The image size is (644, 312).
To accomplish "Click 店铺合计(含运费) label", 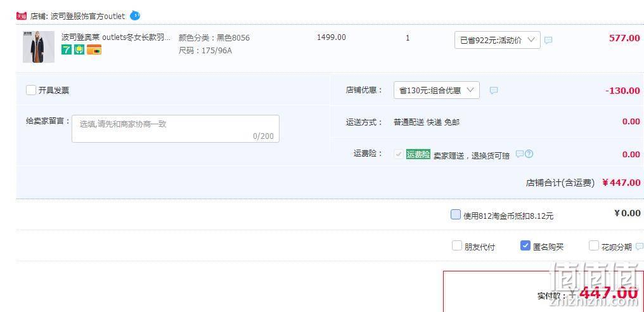I will coord(560,183).
